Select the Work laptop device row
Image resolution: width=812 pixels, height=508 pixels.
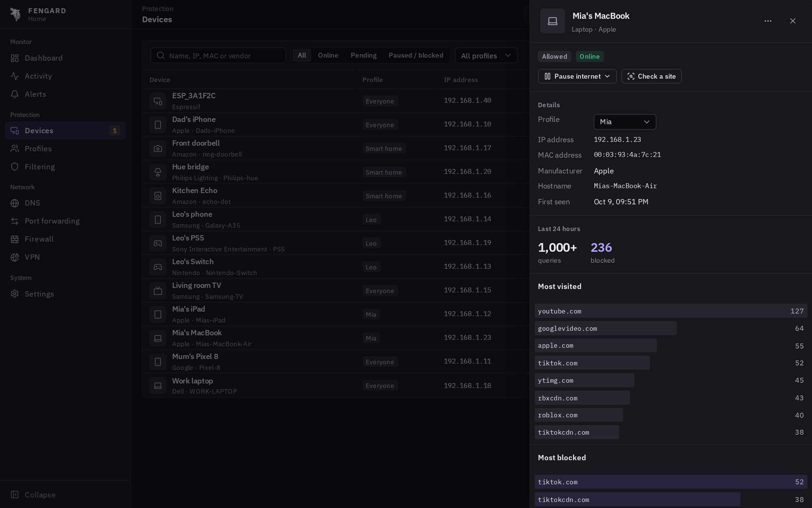pyautogui.click(x=336, y=386)
